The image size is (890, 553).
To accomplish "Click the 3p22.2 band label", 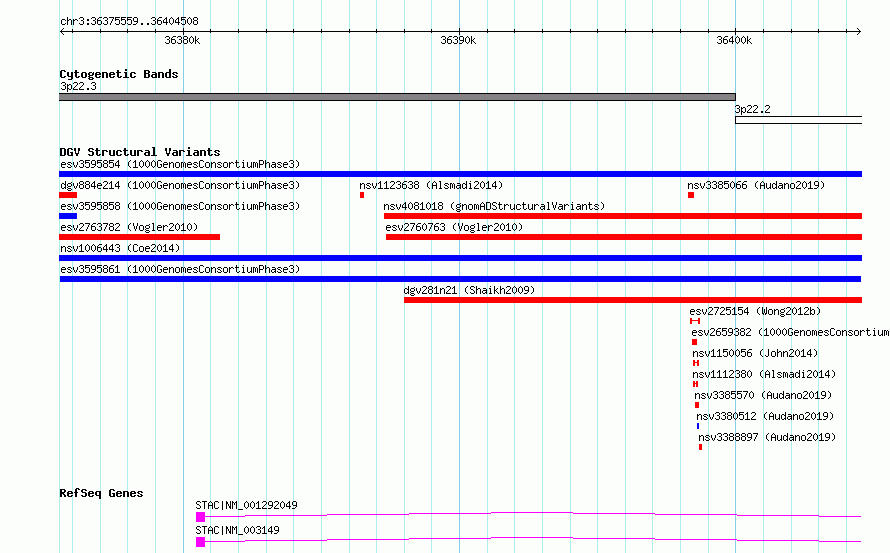I will [x=753, y=109].
